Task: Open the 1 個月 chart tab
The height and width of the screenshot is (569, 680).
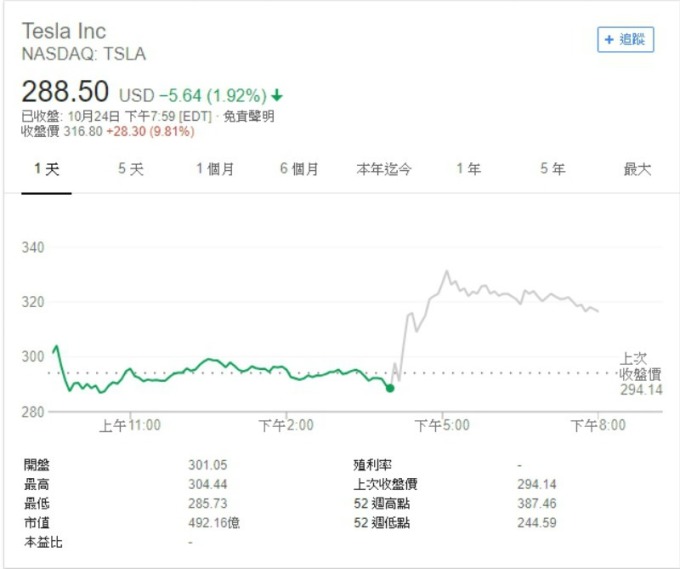Action: coord(215,170)
